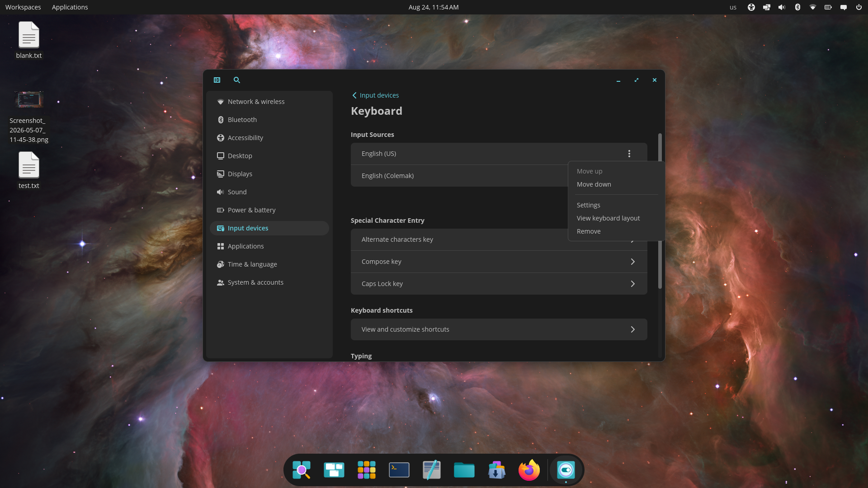Open the Bluetooth icon in top panel
Screen dimensions: 868x488
pyautogui.click(x=797, y=7)
